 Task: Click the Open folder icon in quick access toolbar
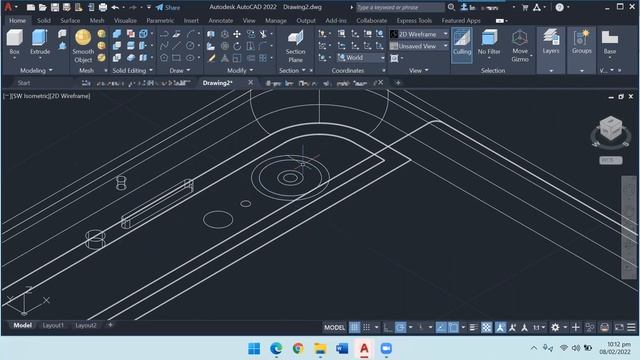(42, 7)
